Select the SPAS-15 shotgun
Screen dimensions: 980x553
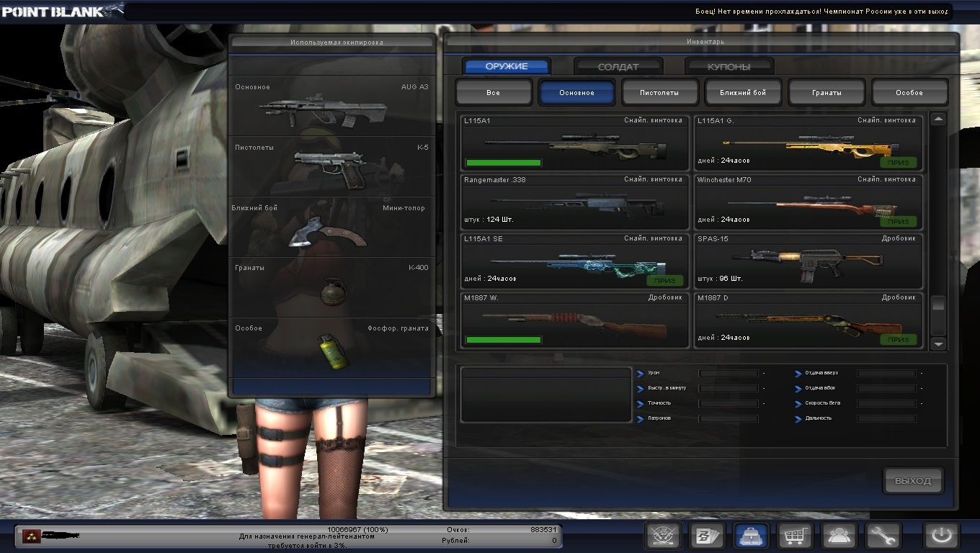tap(808, 261)
